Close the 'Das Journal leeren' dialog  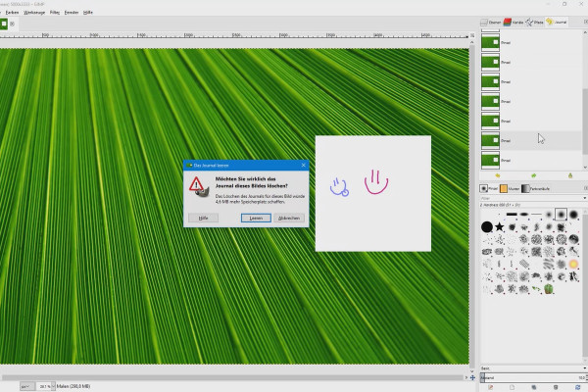tap(304, 165)
